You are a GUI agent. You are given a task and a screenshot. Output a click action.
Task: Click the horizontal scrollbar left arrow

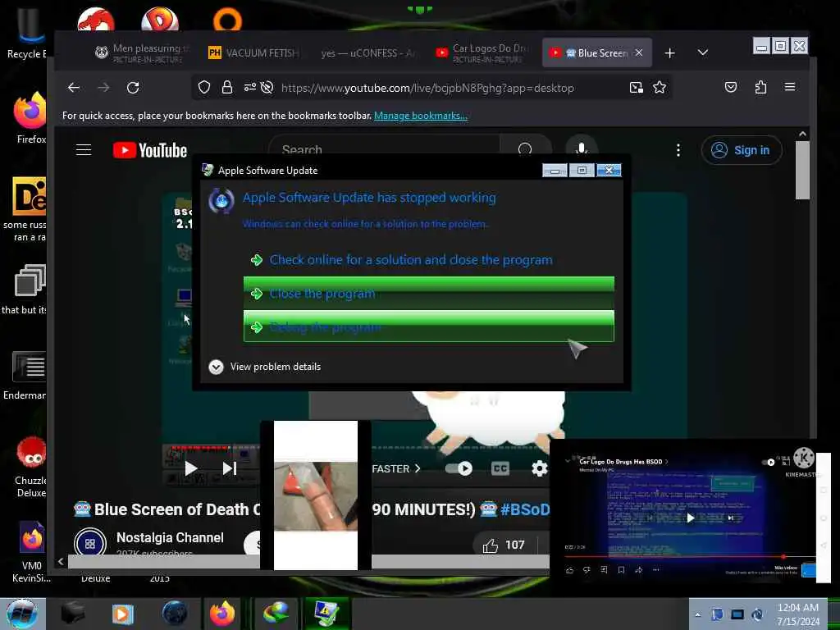click(x=61, y=561)
